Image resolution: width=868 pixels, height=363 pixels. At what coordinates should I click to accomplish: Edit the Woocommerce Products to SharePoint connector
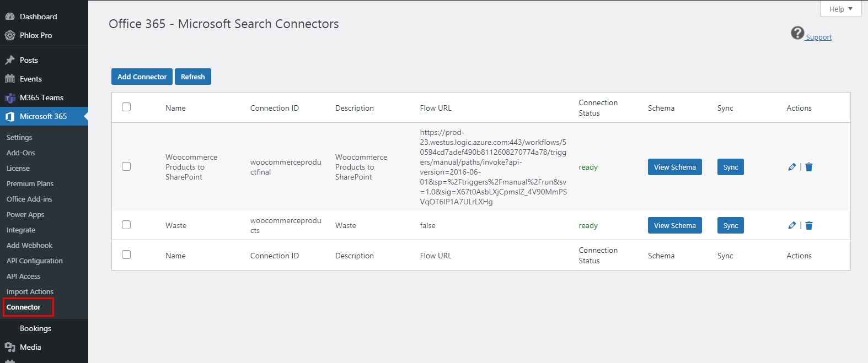pos(792,167)
